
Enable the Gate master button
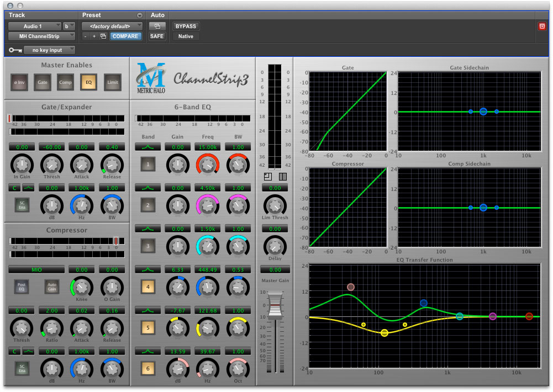pyautogui.click(x=43, y=82)
